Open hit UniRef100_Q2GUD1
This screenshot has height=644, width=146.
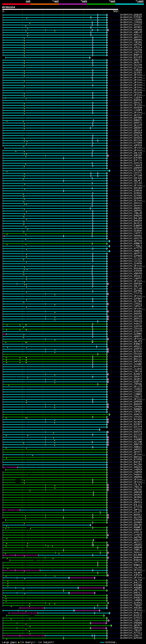click(x=131, y=311)
